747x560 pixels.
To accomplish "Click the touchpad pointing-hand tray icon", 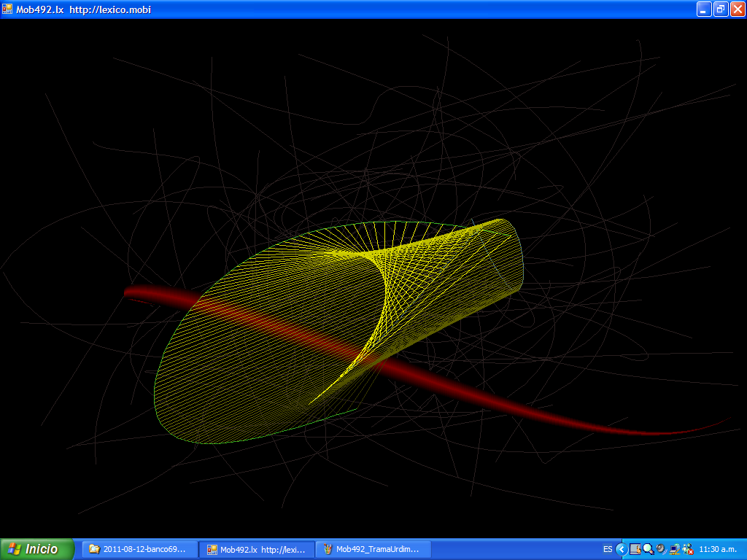I will tap(635, 549).
